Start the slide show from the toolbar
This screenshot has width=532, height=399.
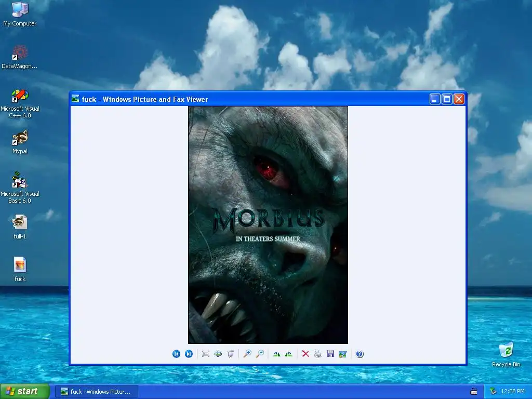tap(230, 354)
